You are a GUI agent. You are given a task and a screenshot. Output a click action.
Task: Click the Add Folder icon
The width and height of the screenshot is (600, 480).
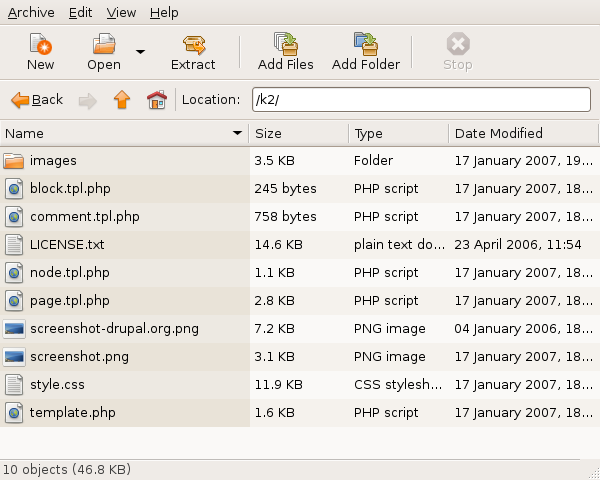coord(365,45)
